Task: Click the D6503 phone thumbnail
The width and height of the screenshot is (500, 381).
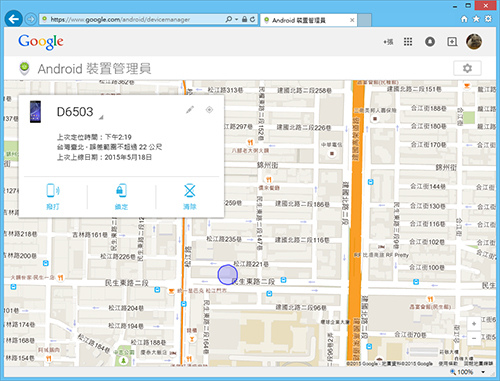Action: click(35, 112)
